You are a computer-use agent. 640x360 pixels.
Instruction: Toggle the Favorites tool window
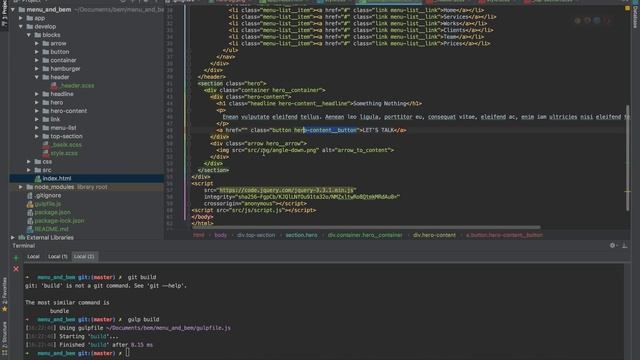click(x=4, y=295)
